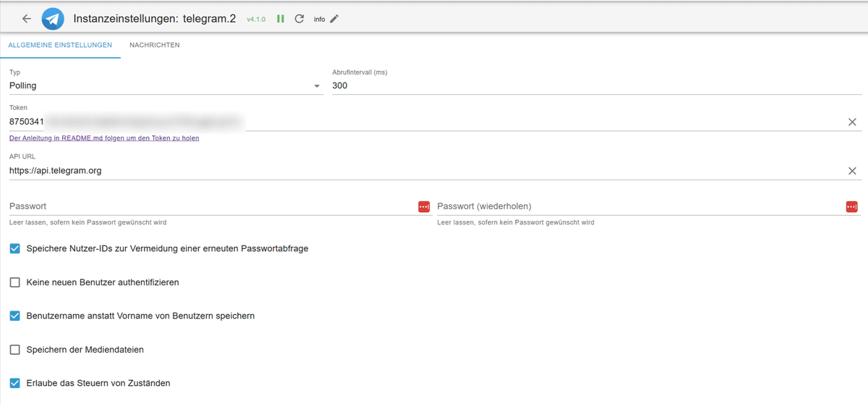Uncheck Speichere Nutzer-IDs checkbox
Image resolution: width=868 pixels, height=404 pixels.
click(x=15, y=248)
